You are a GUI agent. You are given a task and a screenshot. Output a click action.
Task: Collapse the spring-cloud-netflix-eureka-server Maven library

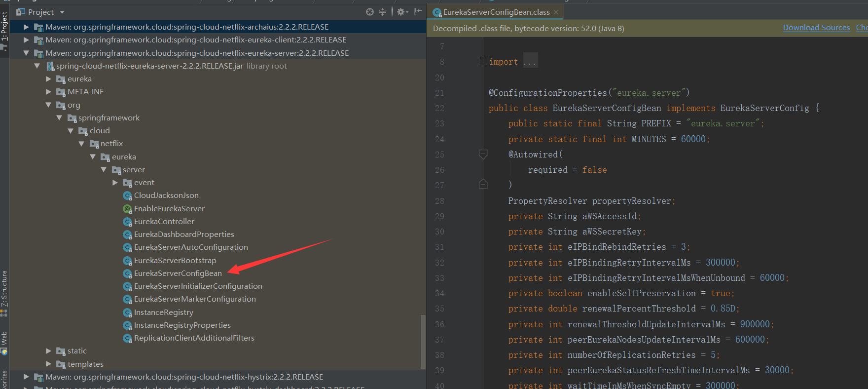(x=26, y=53)
